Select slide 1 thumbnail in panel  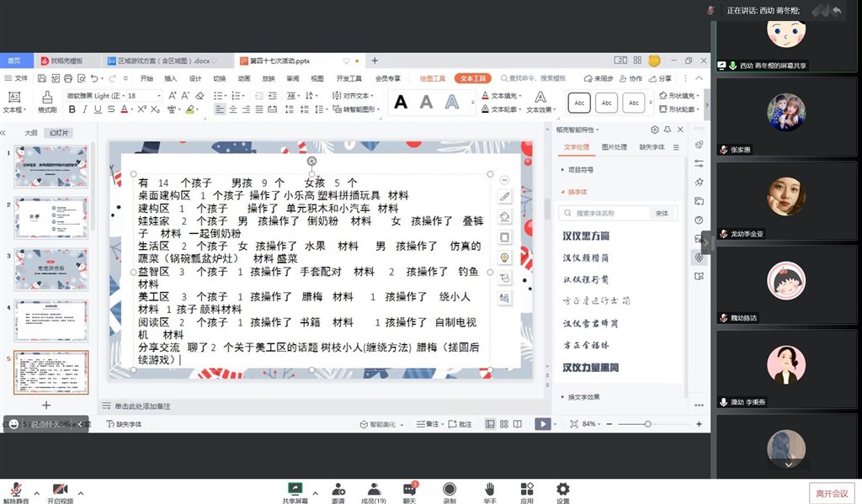click(x=51, y=167)
